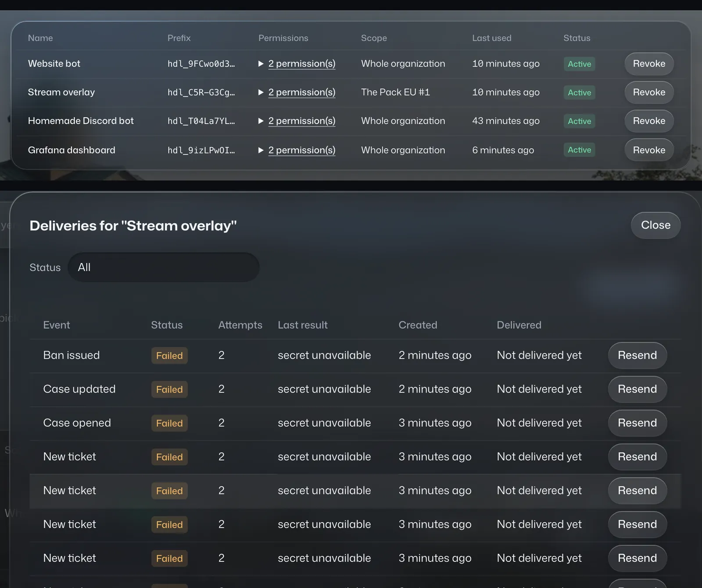
Task: Open the Status filter dropdown showing All
Action: point(163,267)
